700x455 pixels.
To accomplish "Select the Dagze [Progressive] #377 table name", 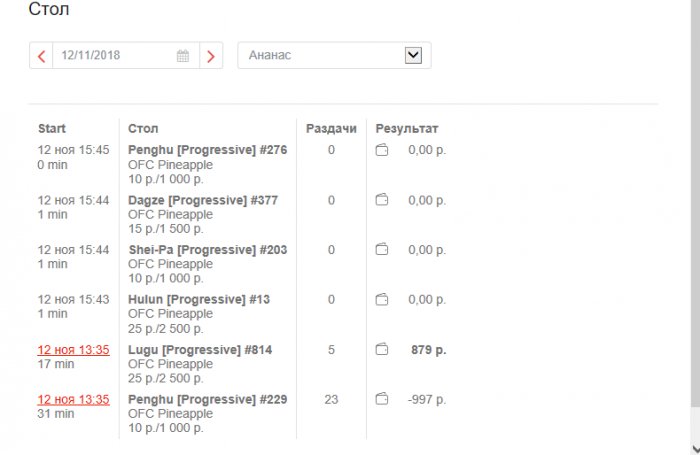I will (203, 200).
